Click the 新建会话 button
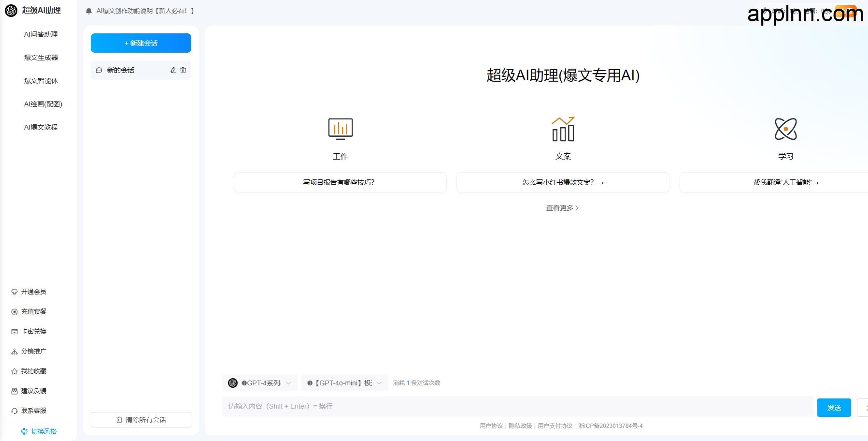 [x=141, y=43]
